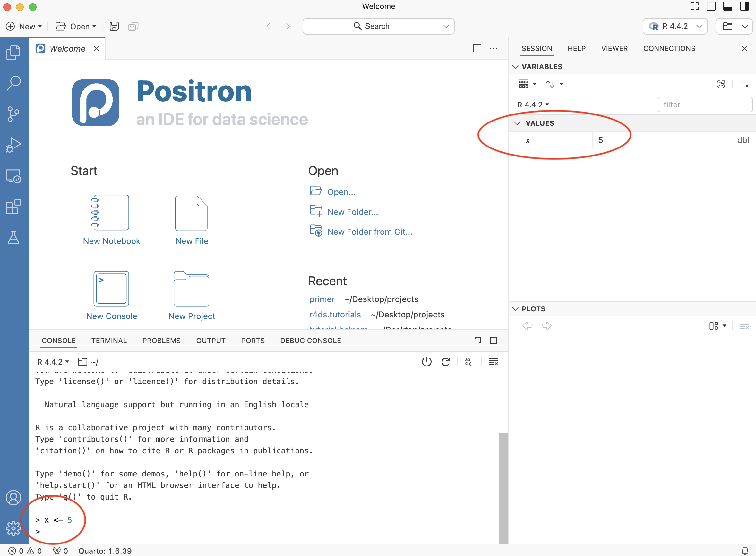Close the Welcome editor tab

click(96, 48)
